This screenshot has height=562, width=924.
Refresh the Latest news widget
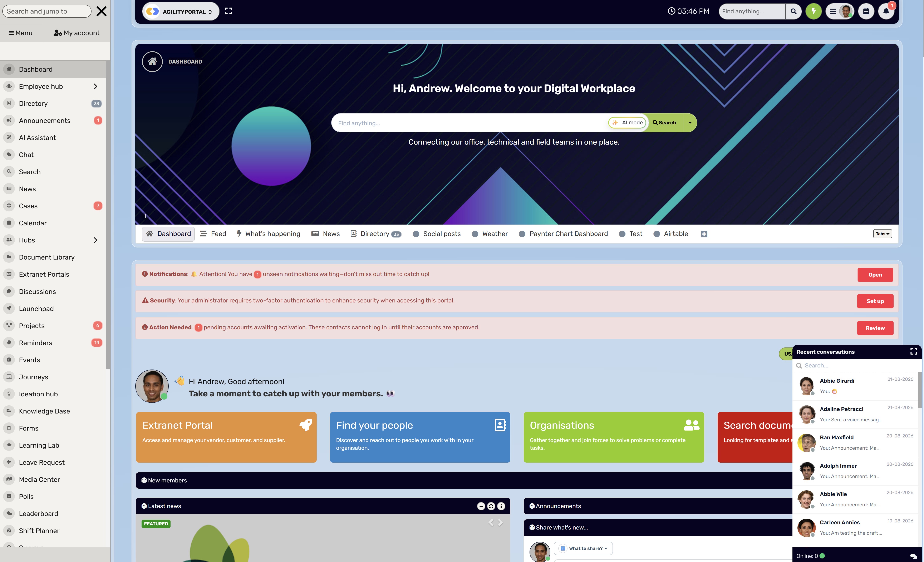[491, 506]
